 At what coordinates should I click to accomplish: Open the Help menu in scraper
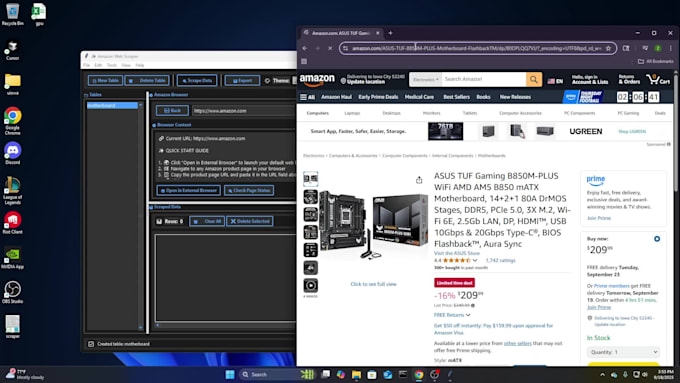tap(140, 65)
